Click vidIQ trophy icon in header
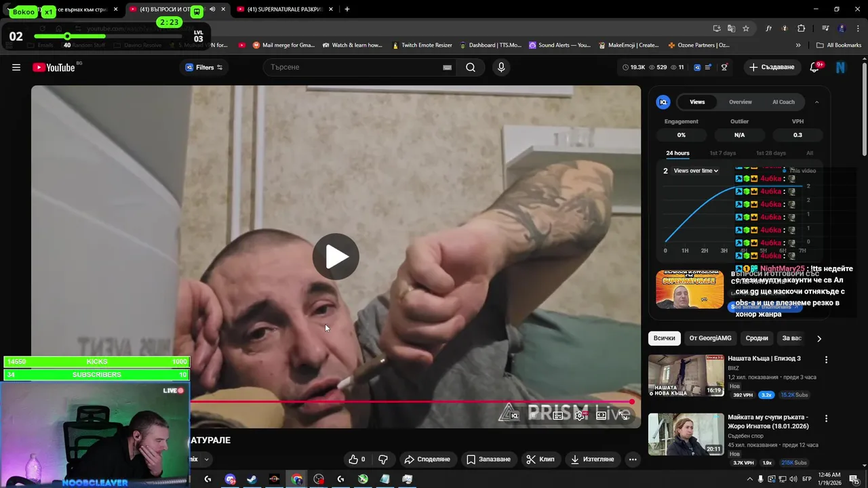868x488 pixels. coord(724,67)
